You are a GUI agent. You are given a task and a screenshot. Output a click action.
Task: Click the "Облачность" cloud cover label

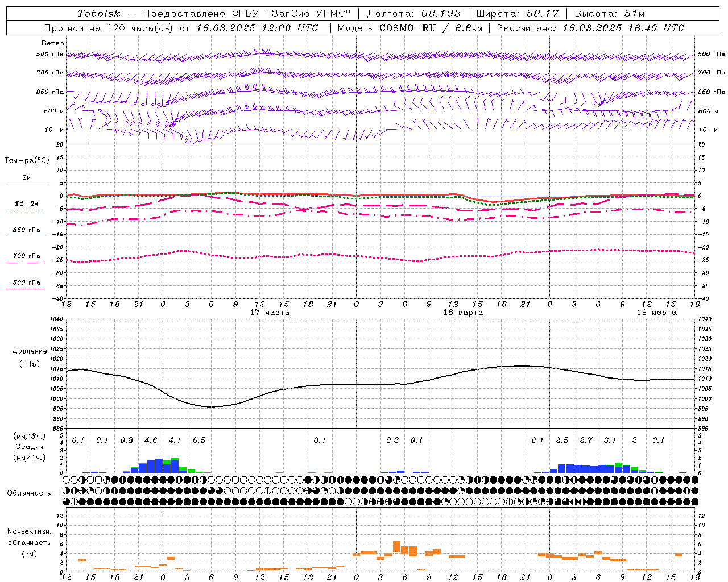(29, 493)
